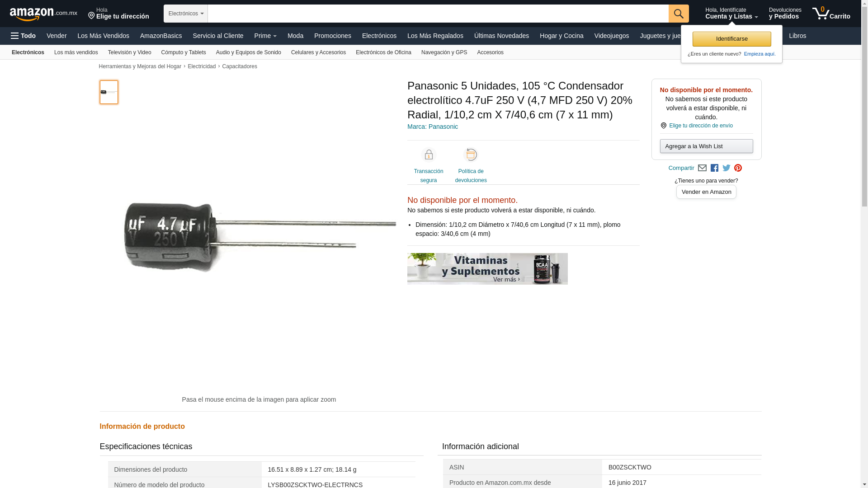Expand the Prime navigation dropdown
Viewport: 868px width, 488px height.
tap(265, 36)
